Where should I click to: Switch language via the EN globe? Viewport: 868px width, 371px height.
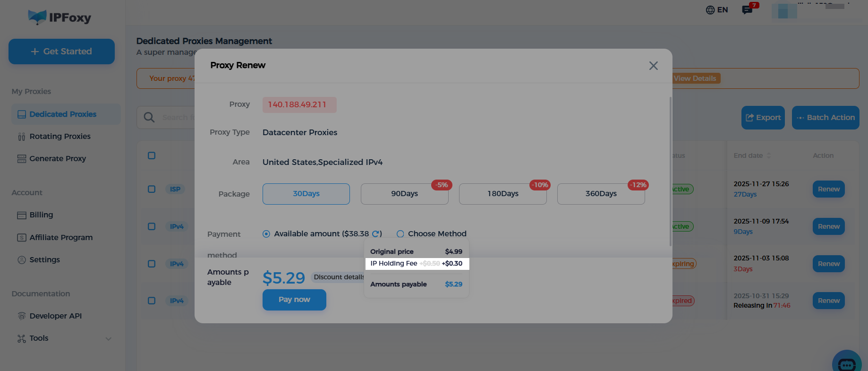(716, 10)
